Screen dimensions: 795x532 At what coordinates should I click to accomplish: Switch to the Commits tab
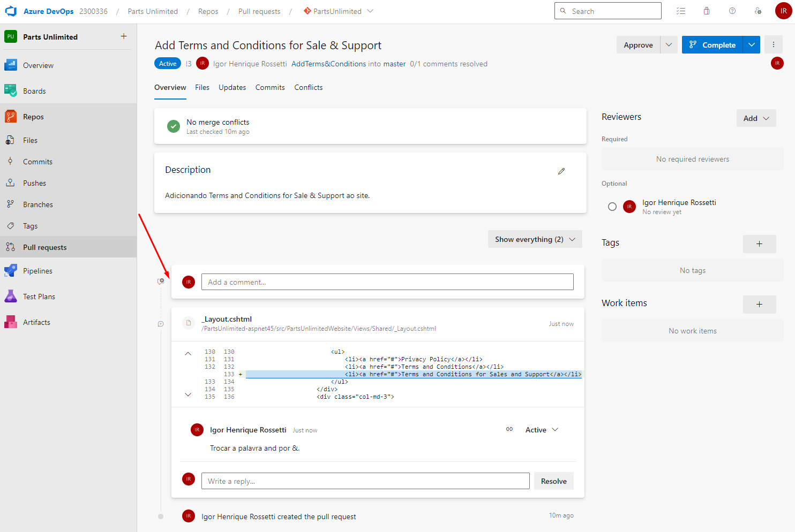coord(270,87)
